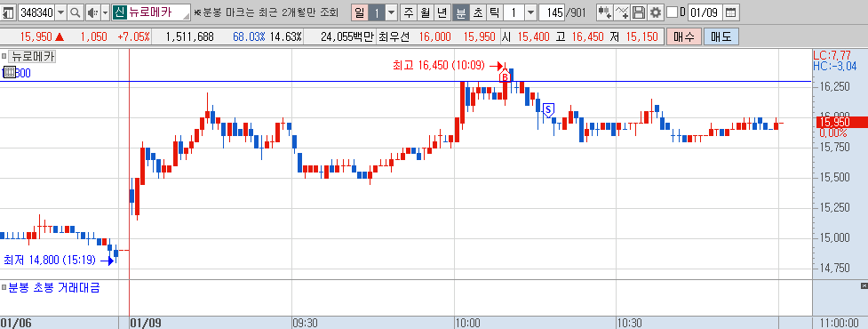Open the calendar date picker icon
This screenshot has width=868, height=329.
click(x=730, y=12)
